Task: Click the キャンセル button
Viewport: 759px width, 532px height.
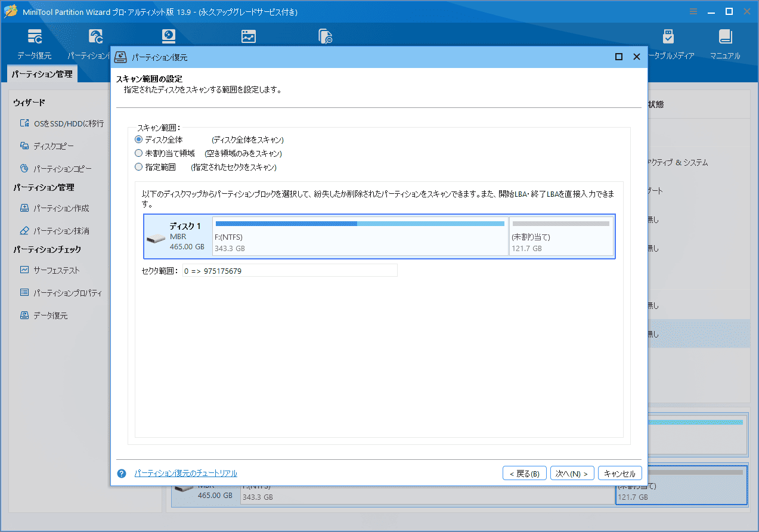Action: (620, 474)
